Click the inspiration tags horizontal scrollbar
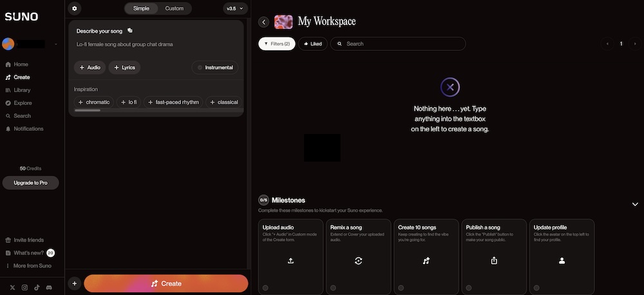644x295 pixels. point(88,111)
